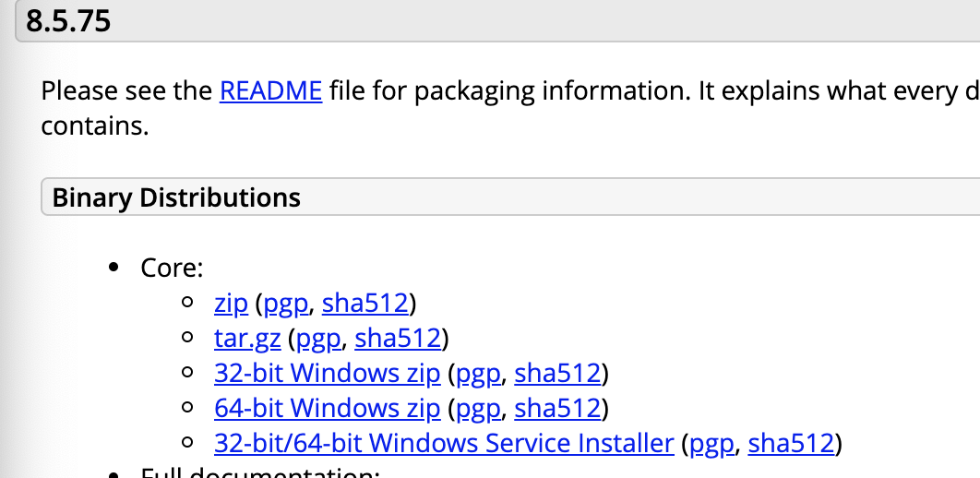Click the Binary Distributions section heading
The height and width of the screenshot is (478, 980).
point(176,197)
